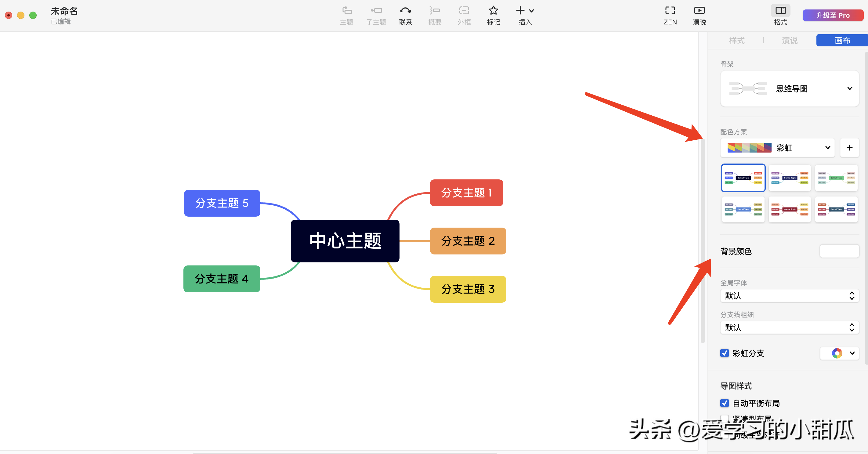Click the 未命名 document title
This screenshot has height=454, width=868.
(64, 11)
